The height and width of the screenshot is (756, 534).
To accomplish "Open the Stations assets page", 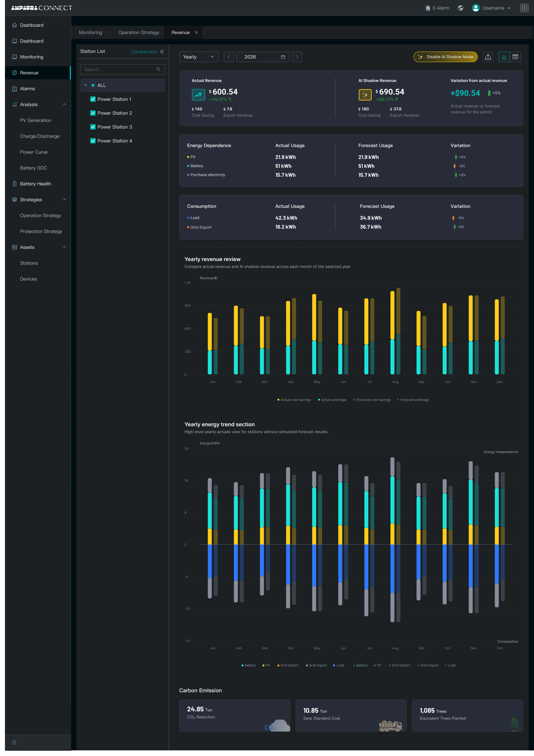I will coord(29,263).
